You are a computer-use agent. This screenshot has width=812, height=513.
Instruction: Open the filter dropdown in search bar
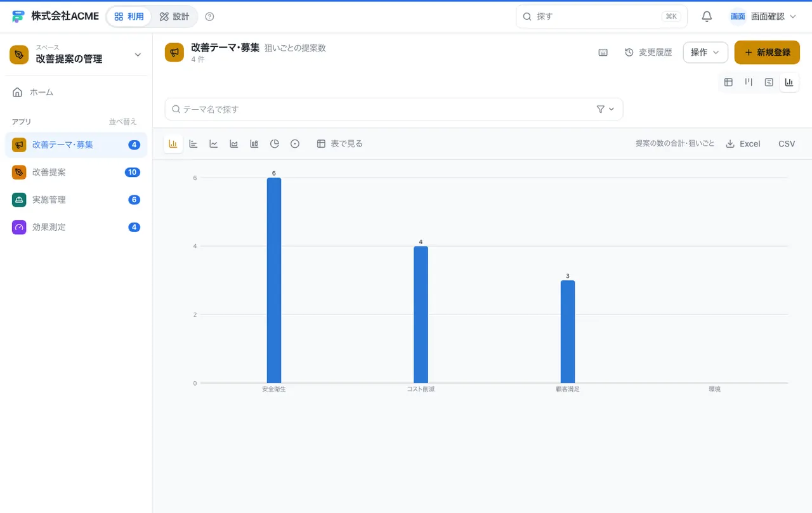pyautogui.click(x=606, y=109)
